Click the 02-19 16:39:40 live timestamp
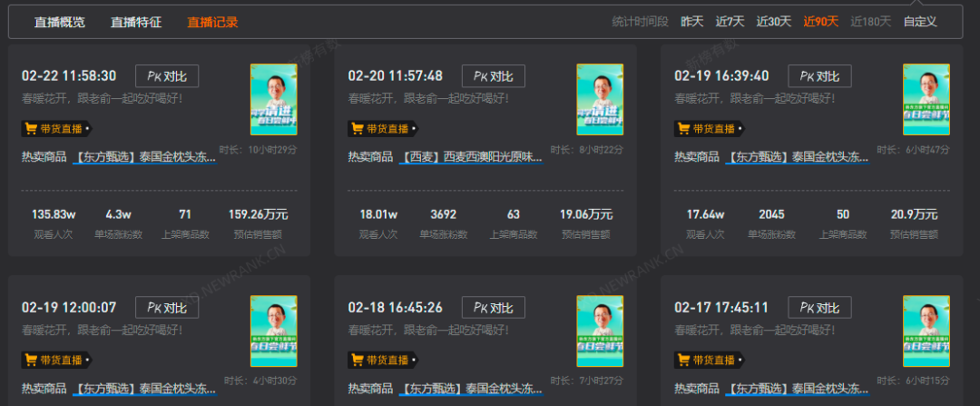Screen dimensions: 980x406 [x=721, y=76]
